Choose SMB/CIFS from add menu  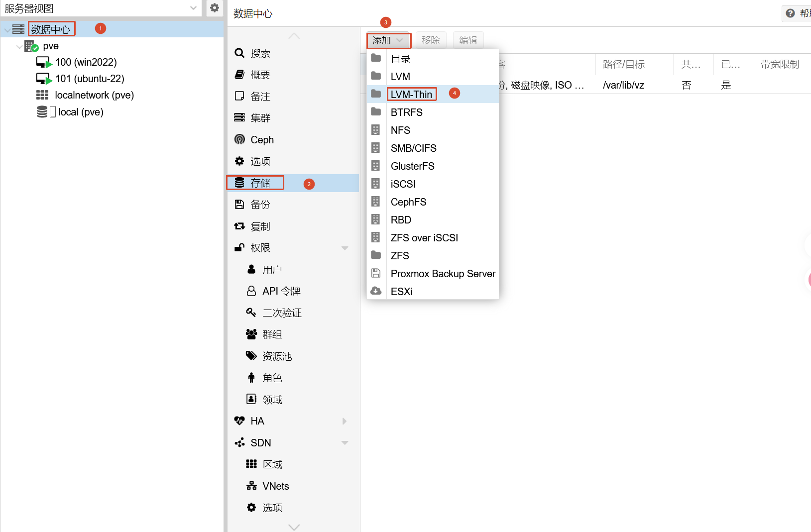433,148
